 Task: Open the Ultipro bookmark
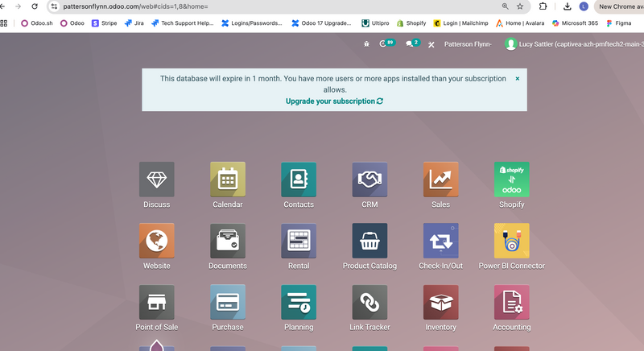coord(375,23)
